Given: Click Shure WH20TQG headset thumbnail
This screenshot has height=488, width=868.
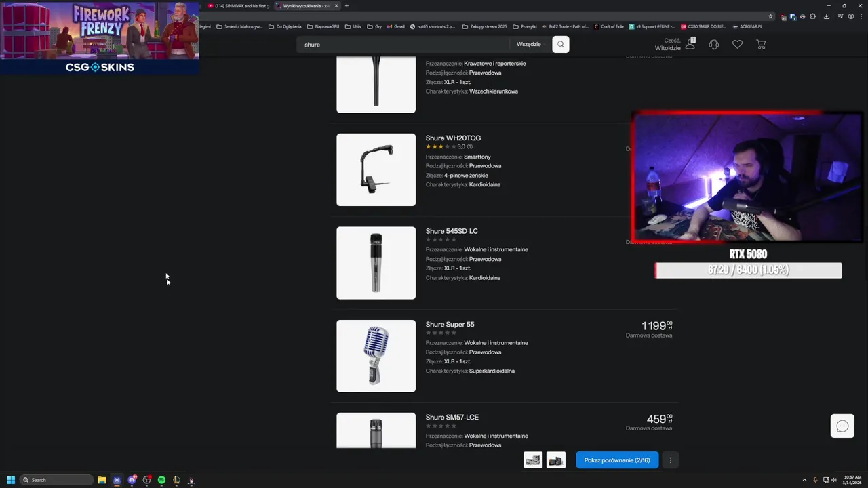Looking at the screenshot, I should coord(376,169).
